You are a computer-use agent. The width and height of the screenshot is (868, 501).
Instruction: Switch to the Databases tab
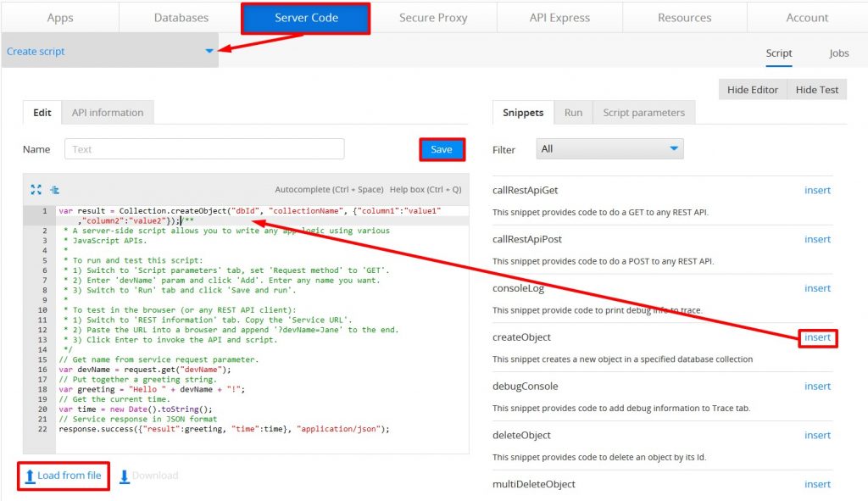coord(181,18)
